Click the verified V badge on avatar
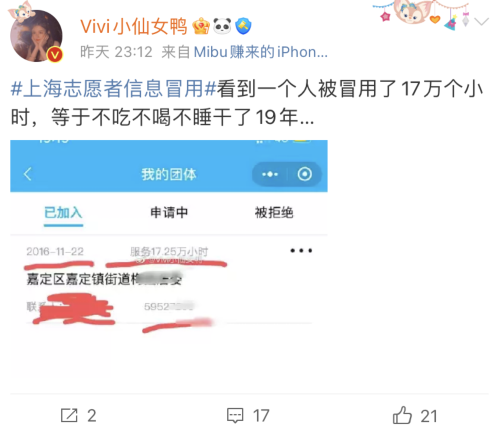 pos(55,54)
